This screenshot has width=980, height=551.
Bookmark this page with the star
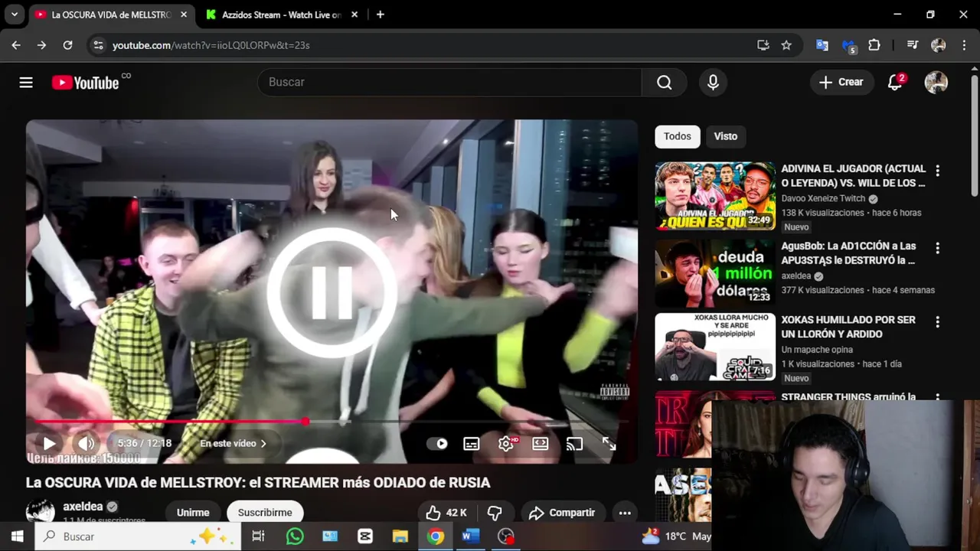[786, 45]
